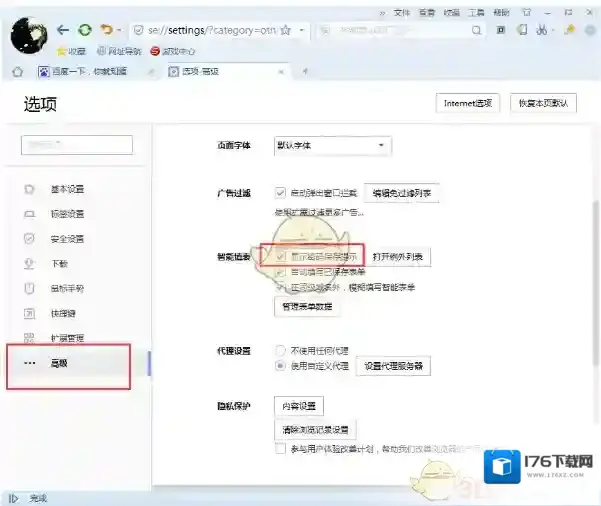Image resolution: width=601 pixels, height=506 pixels.
Task: Toggle the show password save prompt checkbox
Action: click(x=280, y=256)
